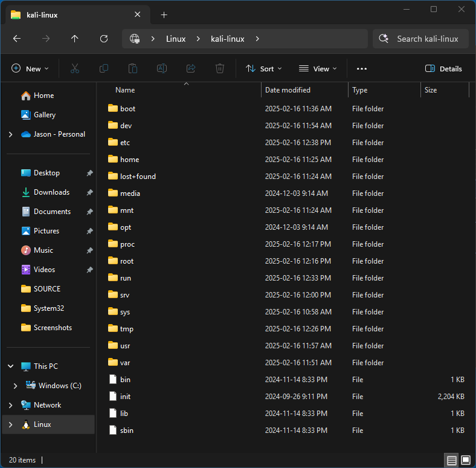Select the init file icon
Viewport: 476px width, 468px height.
(x=112, y=396)
